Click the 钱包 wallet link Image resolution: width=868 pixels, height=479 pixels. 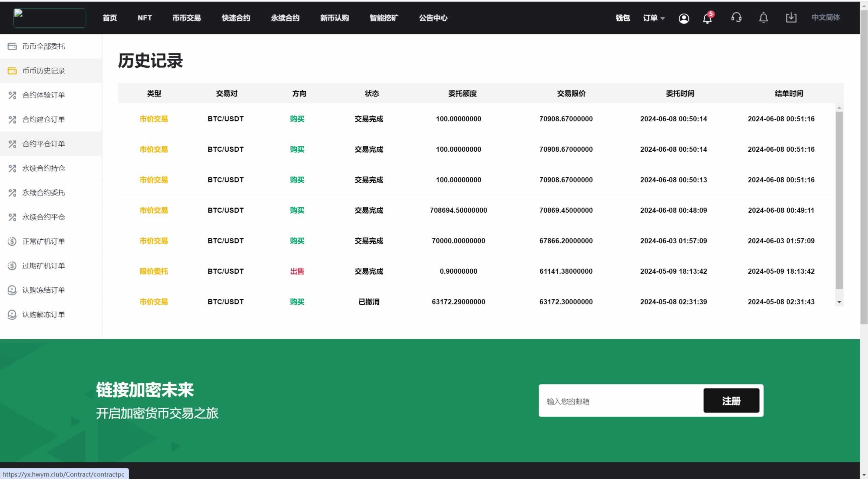pyautogui.click(x=623, y=18)
